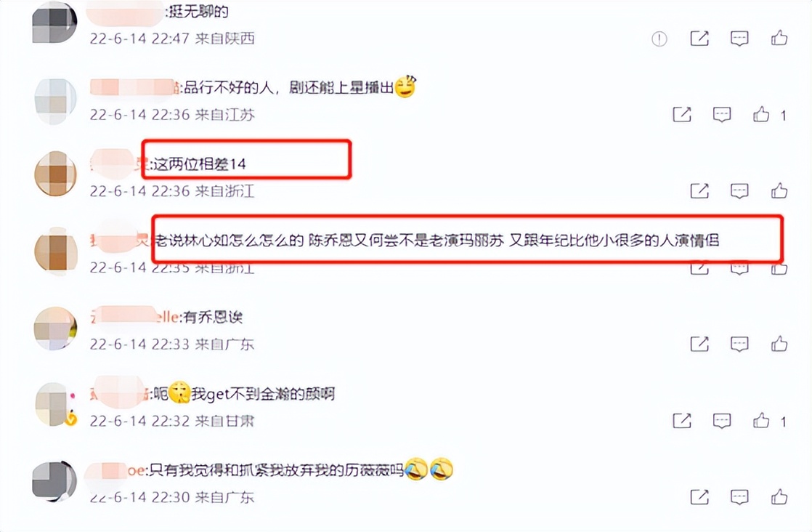Share the 品行不好的人 comment

[681, 115]
